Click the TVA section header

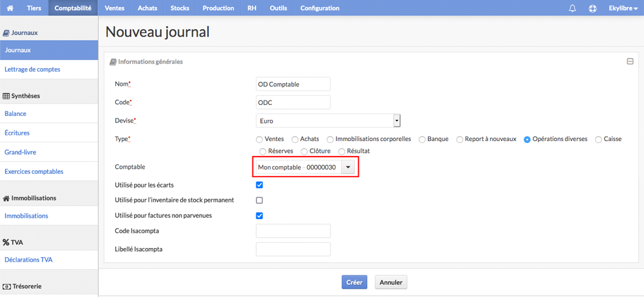[13, 242]
